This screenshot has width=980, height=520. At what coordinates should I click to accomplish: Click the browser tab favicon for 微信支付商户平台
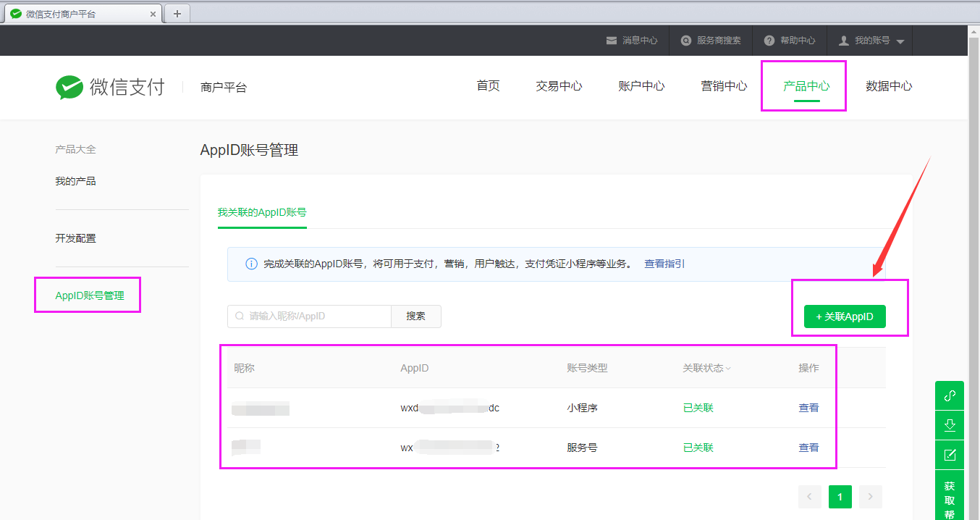(16, 14)
